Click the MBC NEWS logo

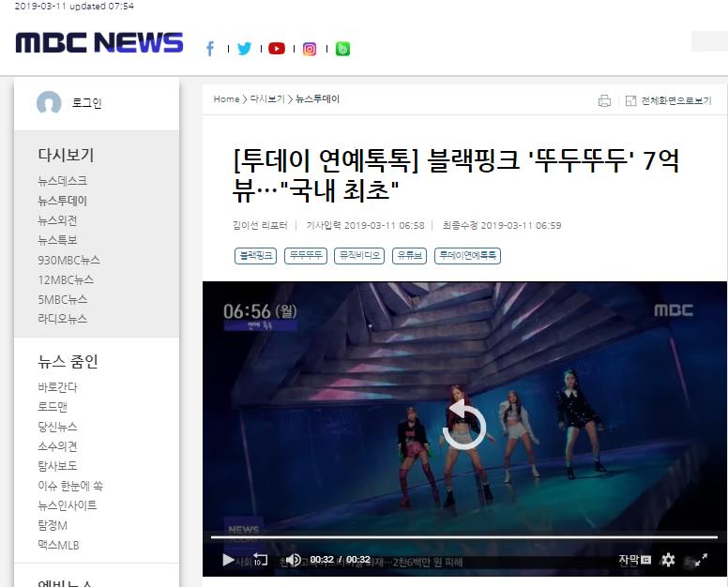pos(99,42)
